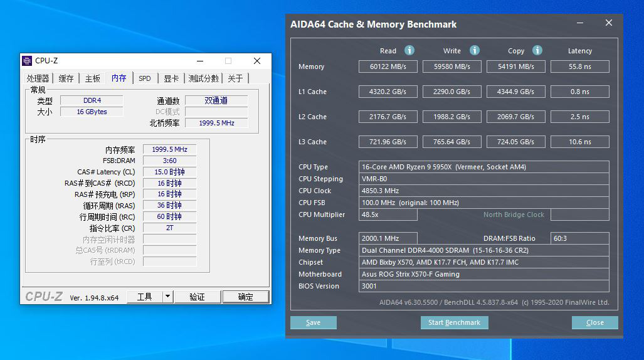
Task: Click the Copy info icon
Action: [537, 50]
